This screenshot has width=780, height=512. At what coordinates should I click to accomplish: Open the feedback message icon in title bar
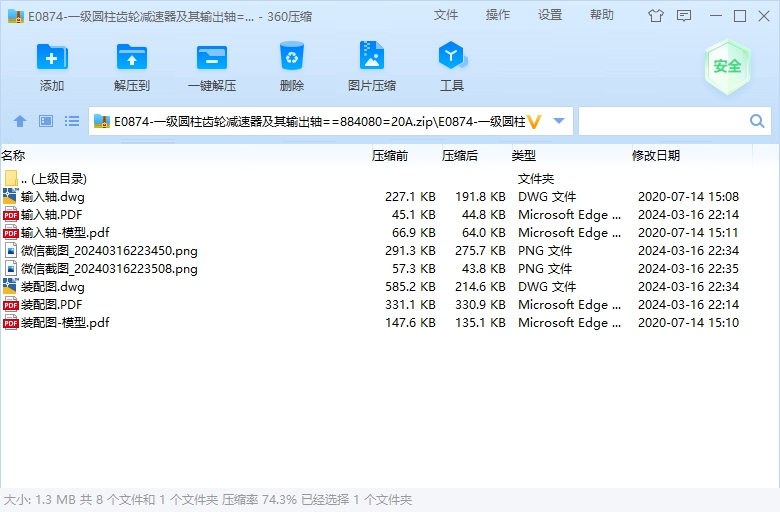point(684,16)
